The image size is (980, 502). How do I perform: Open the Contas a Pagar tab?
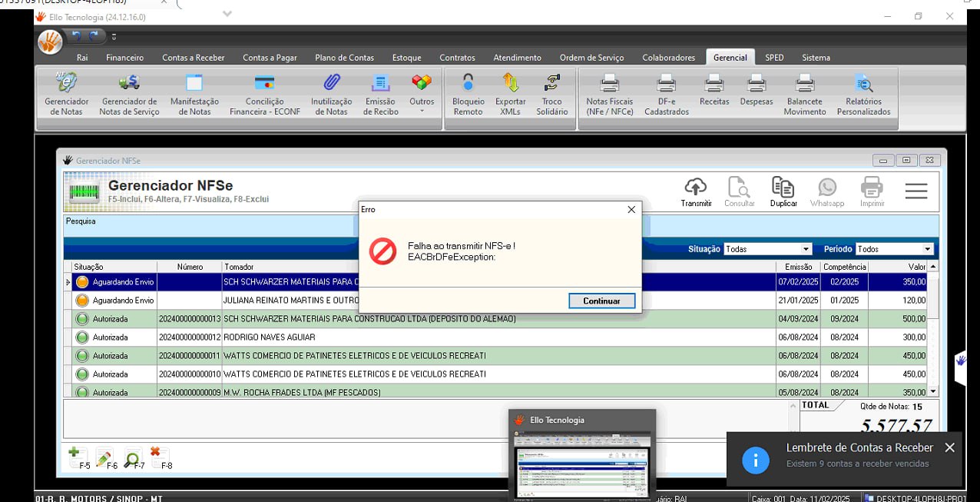coord(270,58)
